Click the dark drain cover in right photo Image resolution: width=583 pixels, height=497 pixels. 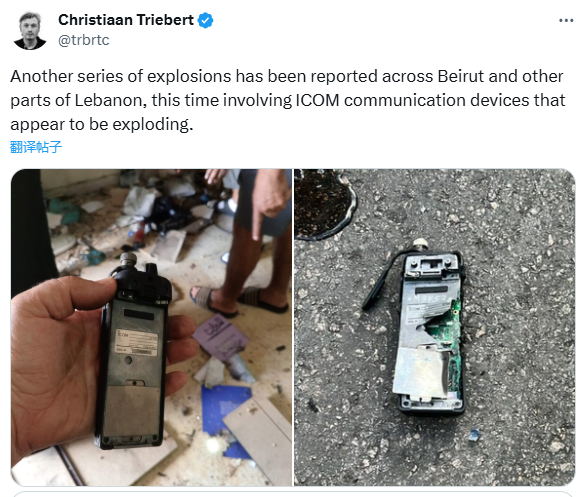click(x=323, y=204)
